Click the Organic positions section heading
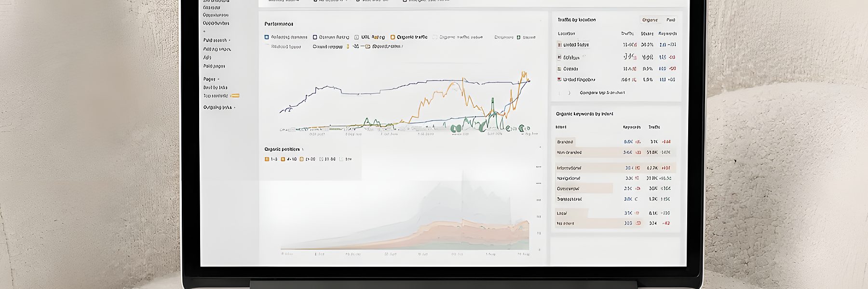This screenshot has width=868, height=289. point(283,149)
